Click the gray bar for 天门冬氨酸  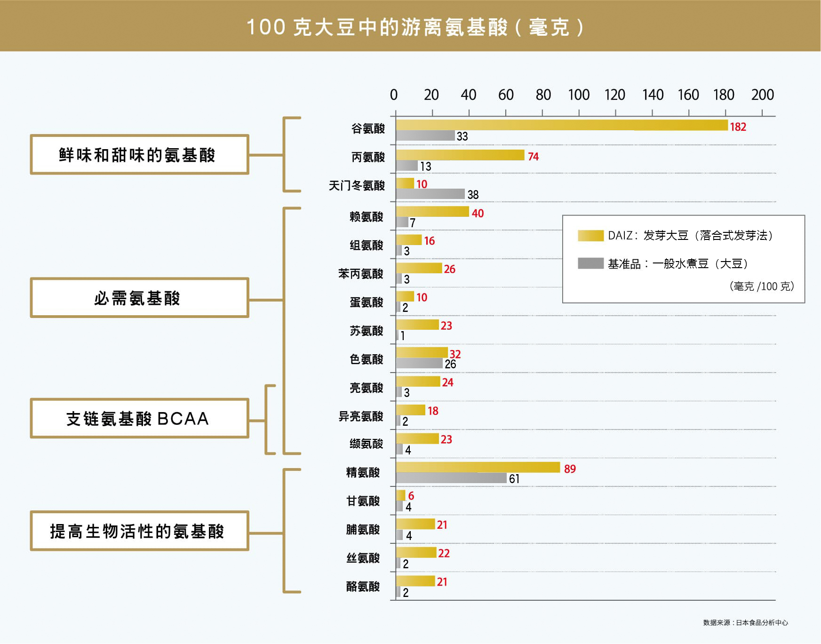[x=430, y=194]
